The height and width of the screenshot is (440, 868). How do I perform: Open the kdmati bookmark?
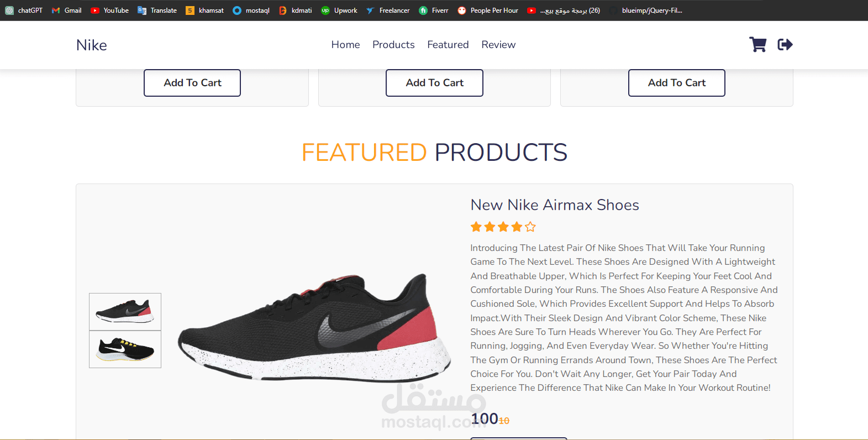click(x=296, y=11)
